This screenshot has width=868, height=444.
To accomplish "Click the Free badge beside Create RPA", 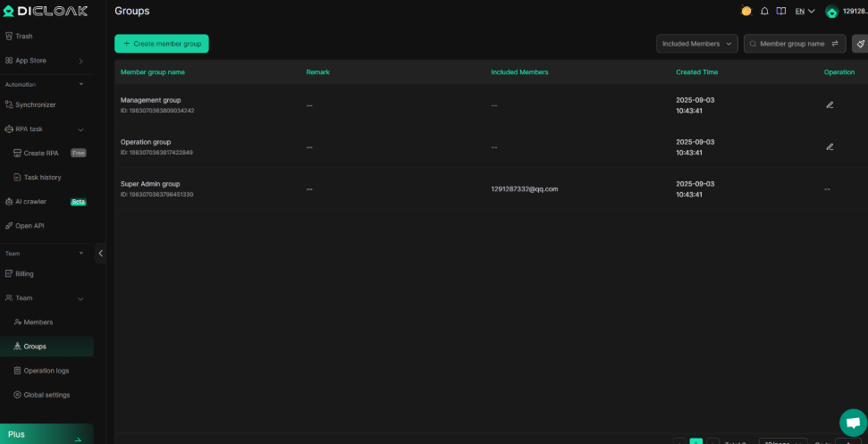I will (79, 153).
